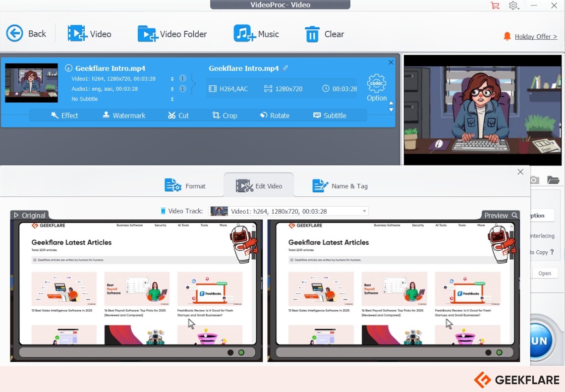Open the Cut tool

[178, 115]
